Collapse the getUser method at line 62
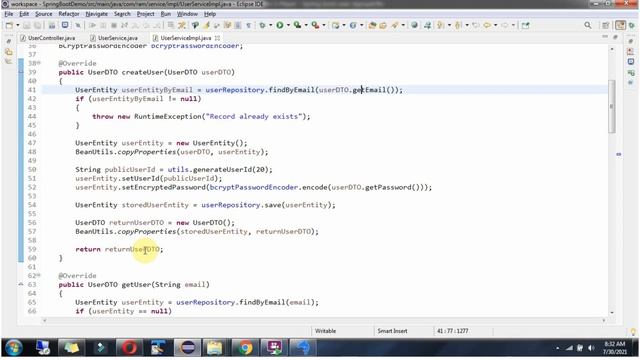The height and width of the screenshot is (360, 640). (39, 276)
